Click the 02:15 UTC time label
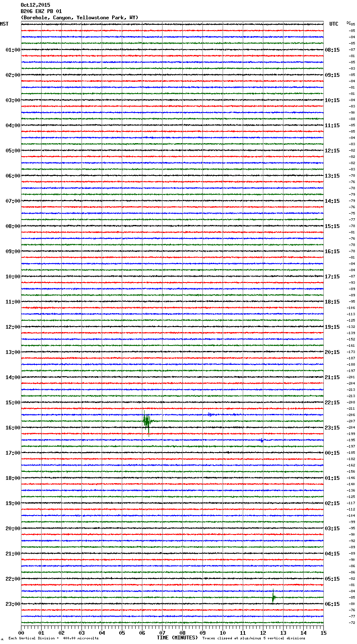This screenshot has height=644, width=357. [x=332, y=503]
